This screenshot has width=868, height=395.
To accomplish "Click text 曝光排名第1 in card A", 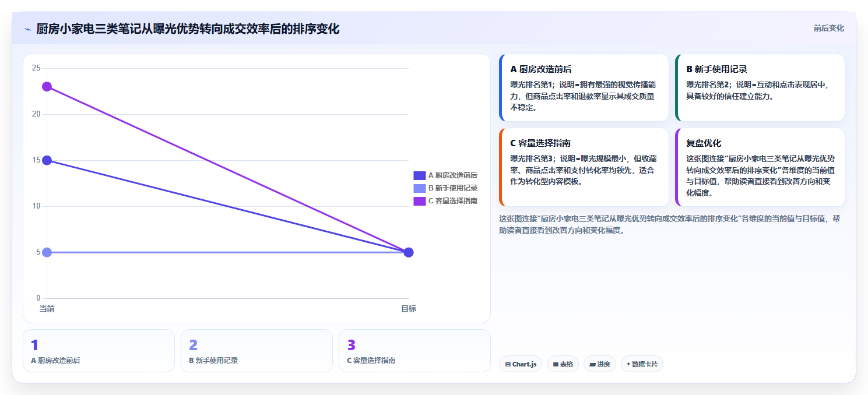I will (531, 84).
